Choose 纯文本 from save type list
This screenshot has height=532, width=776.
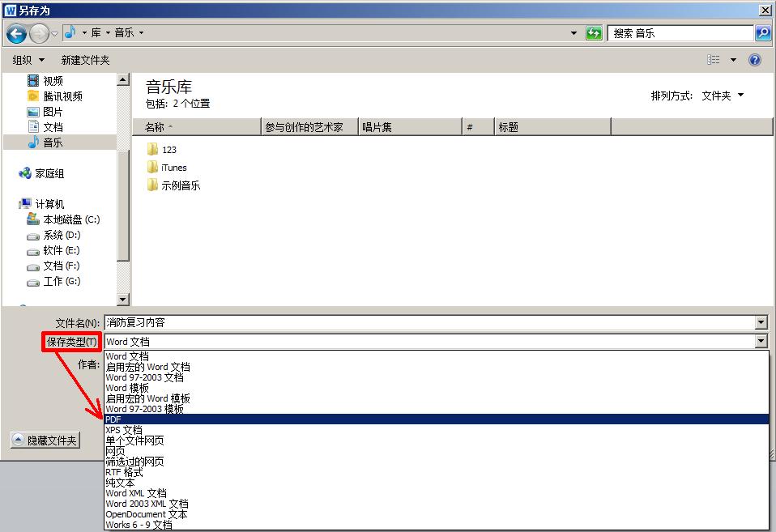(121, 483)
